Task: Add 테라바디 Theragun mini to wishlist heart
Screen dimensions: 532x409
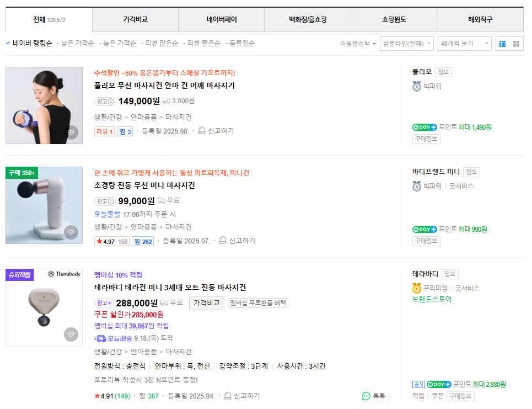Action: (x=71, y=334)
